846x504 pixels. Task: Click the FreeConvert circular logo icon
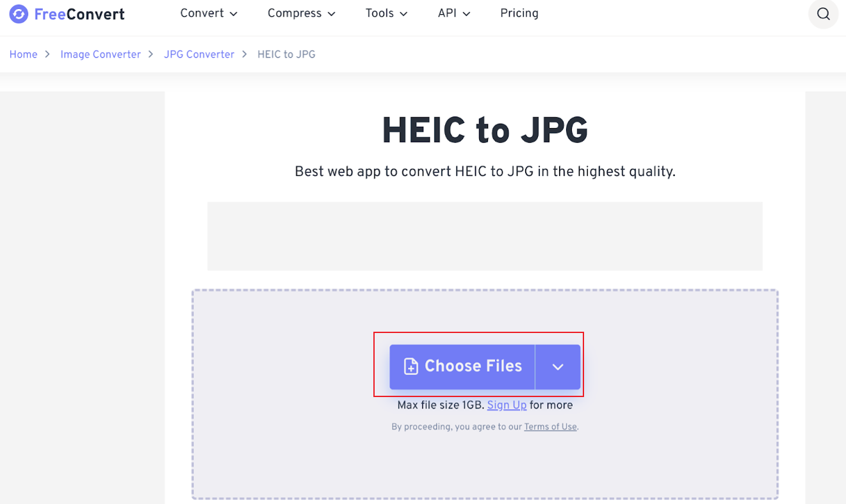(x=19, y=13)
